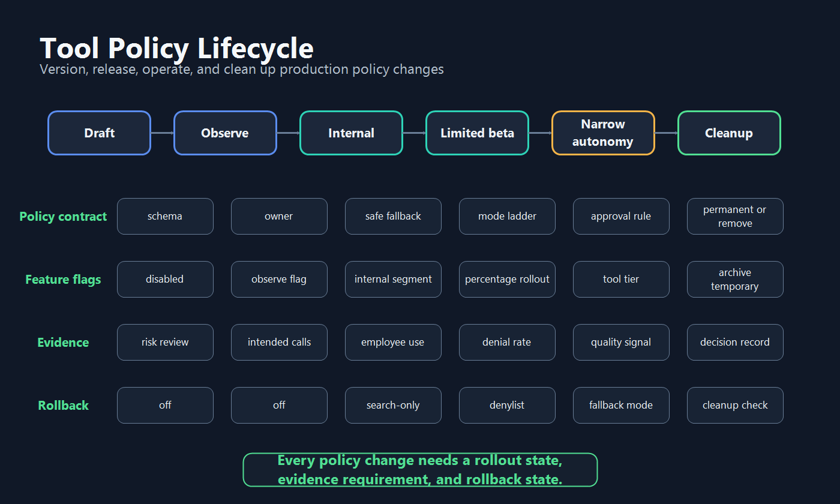Click the Rollback 'off' cell under Draft
Viewport: 840px width, 504px height.
pyautogui.click(x=165, y=406)
